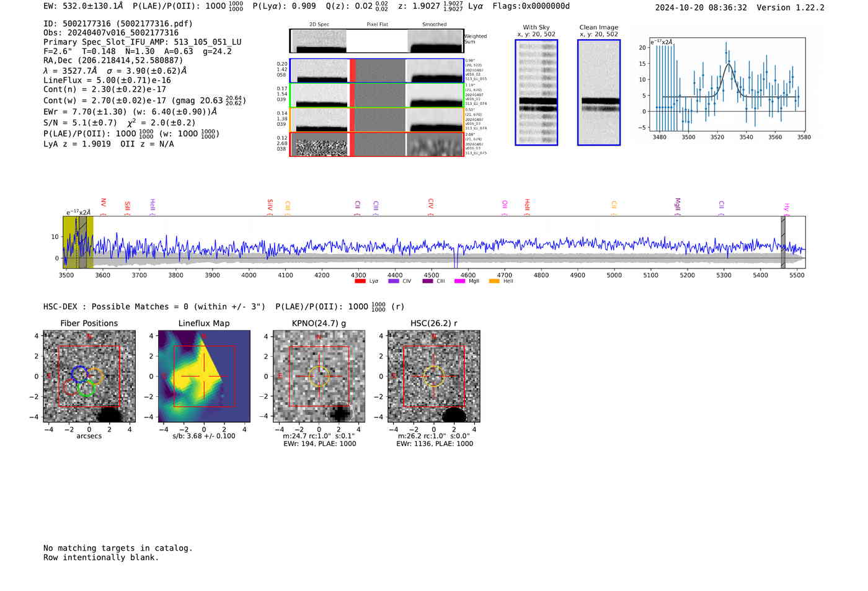Click the dark purple CIII legend swatch
This screenshot has height=591, width=868.
[428, 282]
